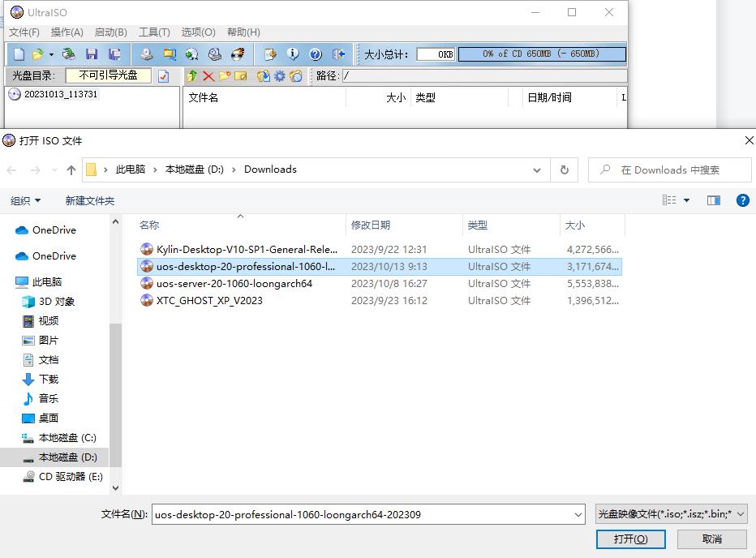Refresh the Downloads folder listing
Image resolution: width=756 pixels, height=558 pixels.
pyautogui.click(x=564, y=170)
